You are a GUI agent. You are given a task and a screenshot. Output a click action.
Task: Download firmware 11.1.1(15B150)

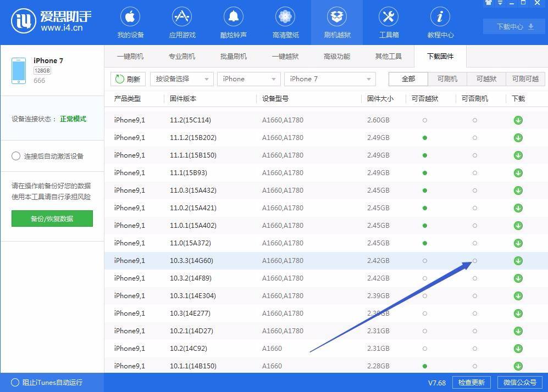coord(518,155)
